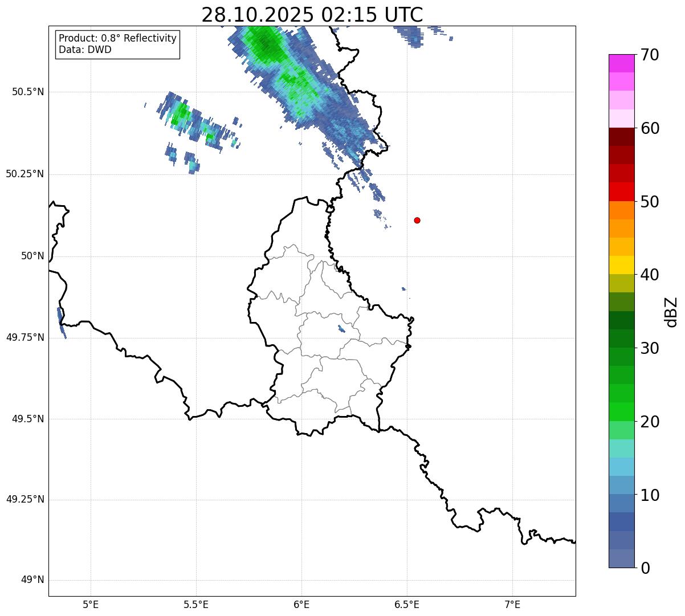Pick the orange colorbar segment below 50

[621, 210]
